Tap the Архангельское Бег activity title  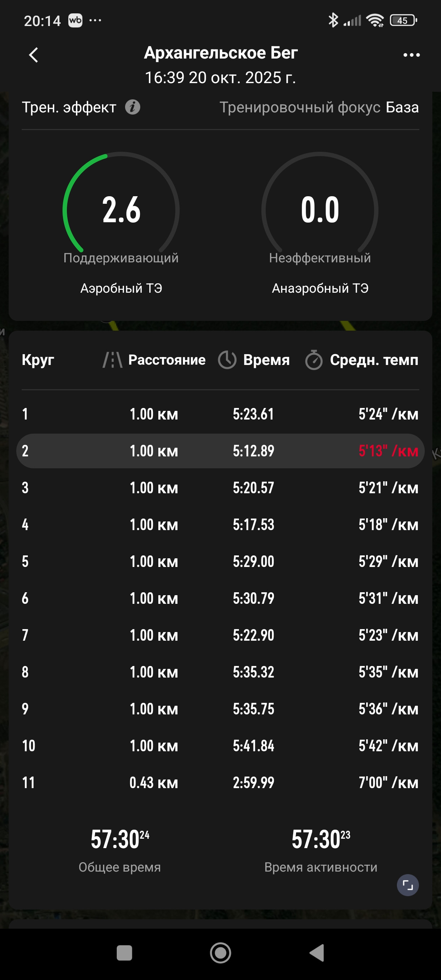[221, 52]
